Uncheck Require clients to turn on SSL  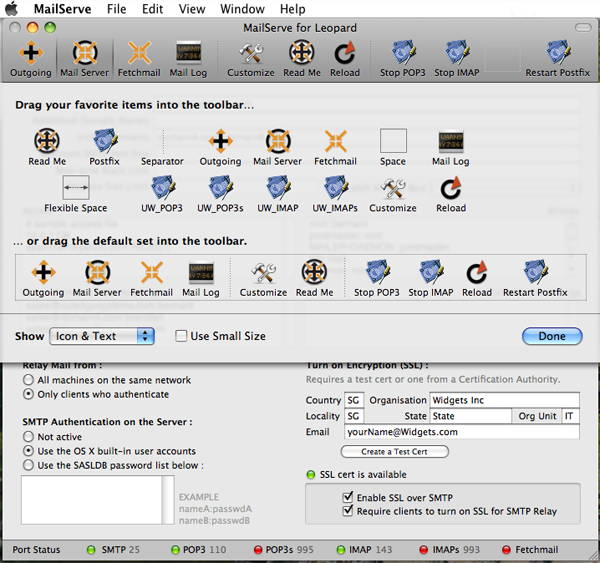pos(348,511)
